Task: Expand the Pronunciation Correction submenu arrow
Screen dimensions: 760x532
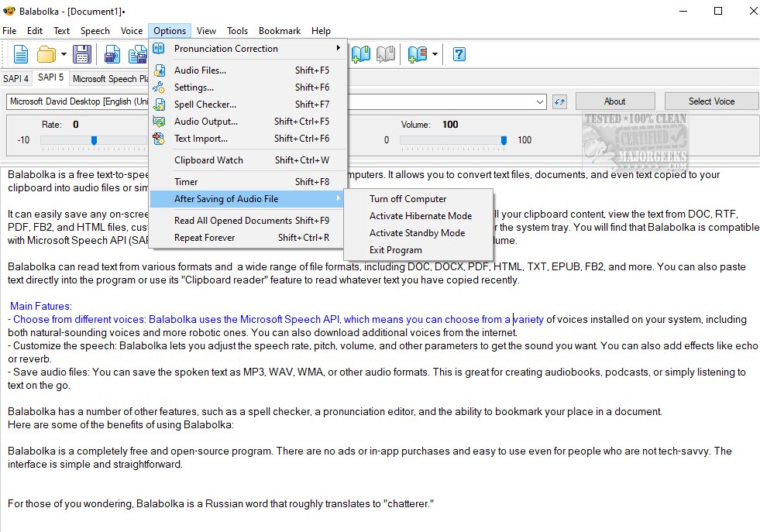Action: [x=338, y=48]
